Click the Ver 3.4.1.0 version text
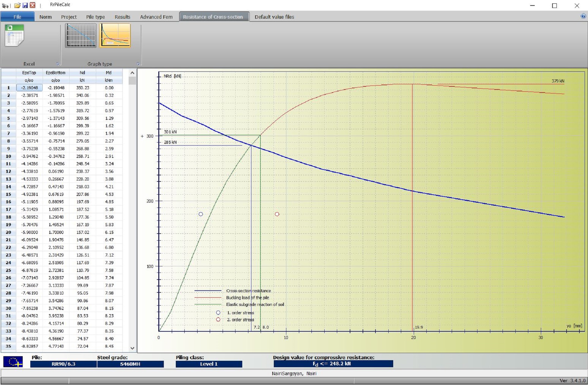Viewport: 588px width, 385px height. pos(572,381)
